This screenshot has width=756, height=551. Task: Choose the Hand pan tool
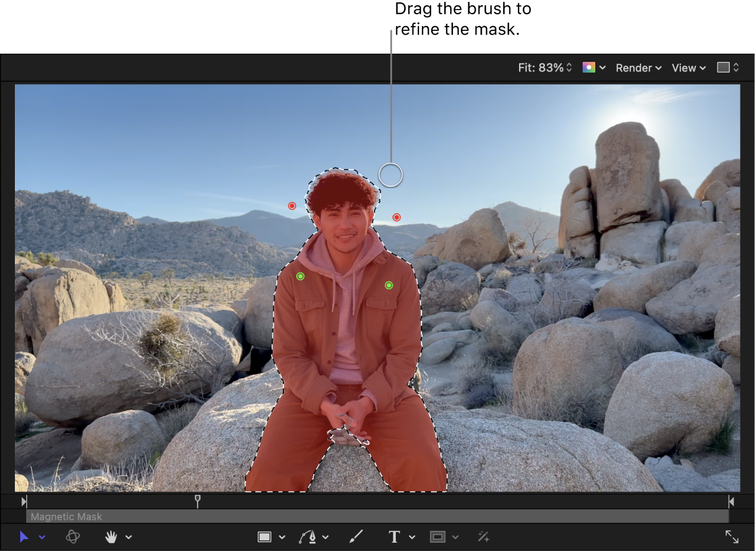point(111,537)
